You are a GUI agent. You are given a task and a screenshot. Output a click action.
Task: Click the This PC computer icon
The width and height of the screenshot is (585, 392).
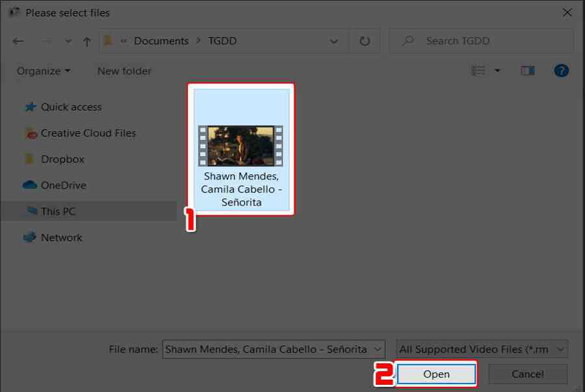[32, 211]
